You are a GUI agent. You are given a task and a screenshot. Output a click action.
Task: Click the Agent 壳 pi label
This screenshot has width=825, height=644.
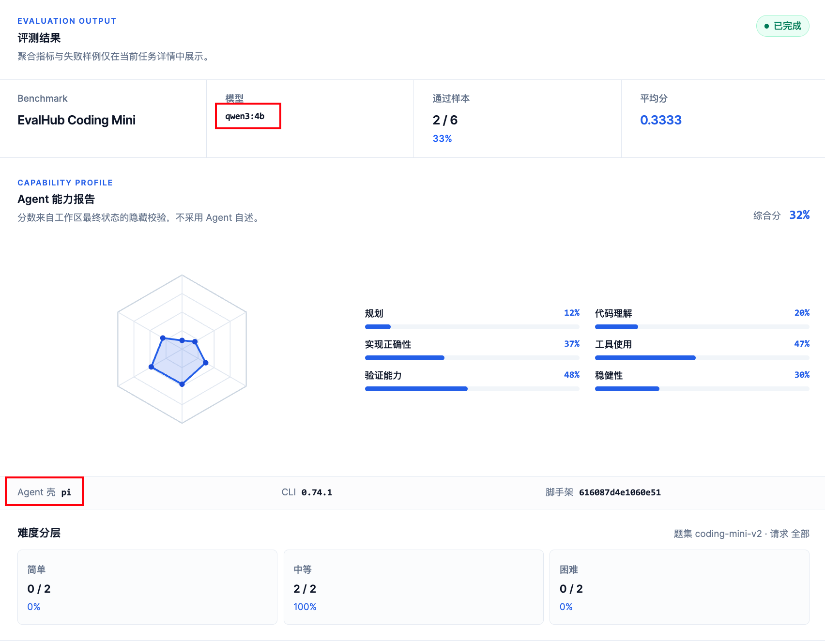click(x=45, y=492)
